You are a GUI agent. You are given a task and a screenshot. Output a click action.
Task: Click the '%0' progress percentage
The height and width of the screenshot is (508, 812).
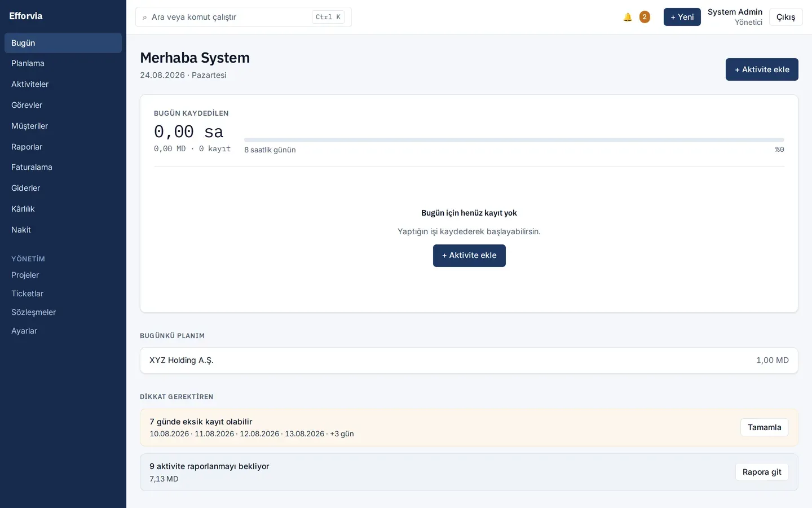click(779, 150)
